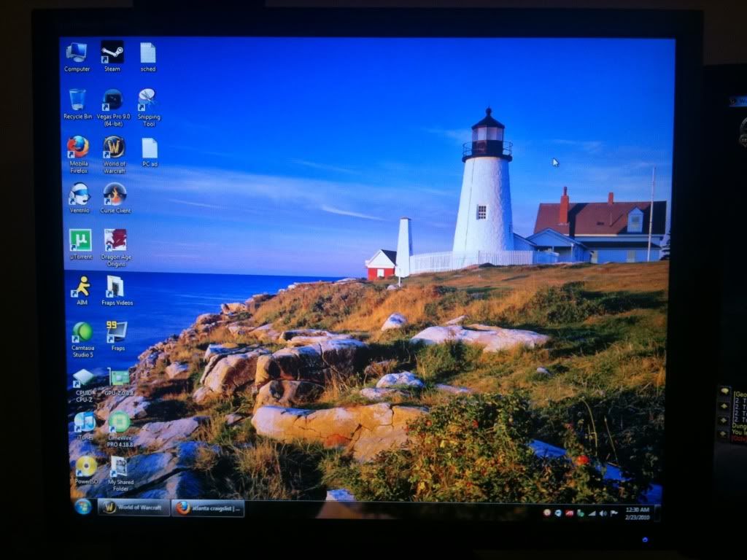Click the Snipping Tool shortcut

coord(147,98)
